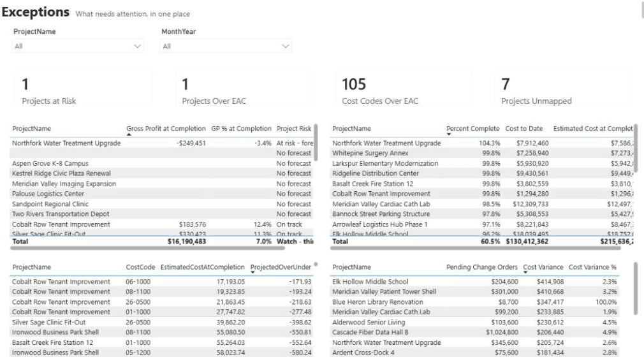Select the Projects Unmapped card
This screenshot has width=644, height=357.
coord(563,89)
